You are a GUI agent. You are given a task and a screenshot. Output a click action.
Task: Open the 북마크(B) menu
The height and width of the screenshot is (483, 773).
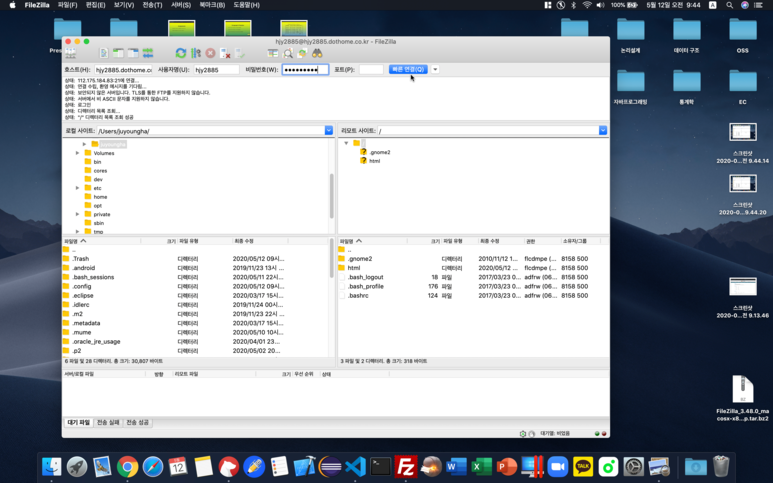pyautogui.click(x=212, y=5)
